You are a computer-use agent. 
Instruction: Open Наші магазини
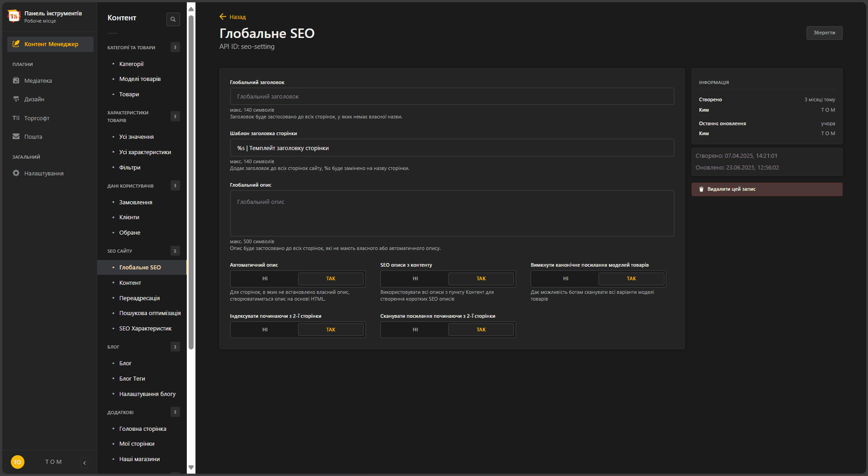(139, 459)
